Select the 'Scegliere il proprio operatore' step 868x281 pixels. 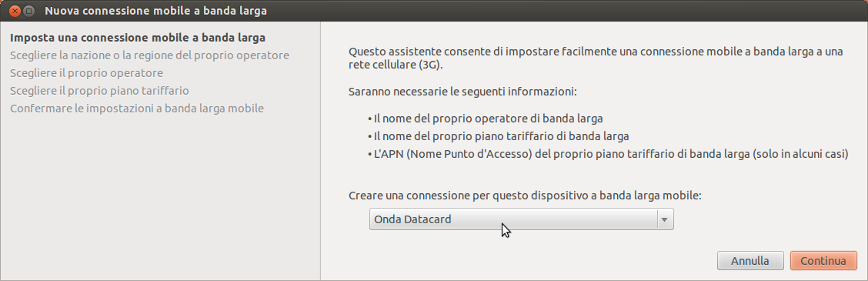86,73
